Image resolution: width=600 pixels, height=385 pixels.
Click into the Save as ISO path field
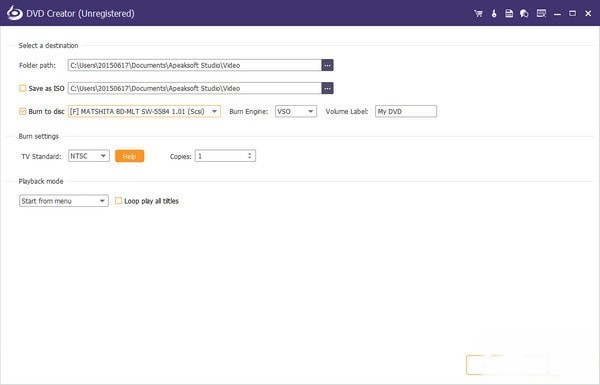pos(195,88)
